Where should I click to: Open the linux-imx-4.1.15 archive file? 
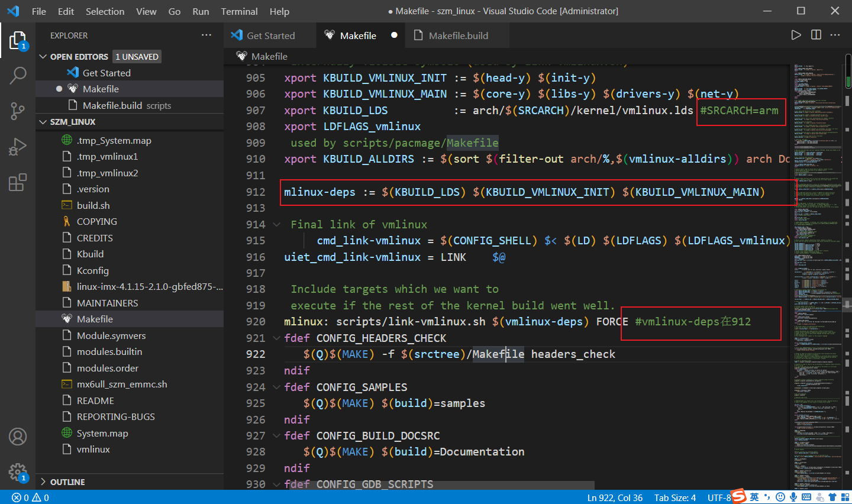point(130,286)
